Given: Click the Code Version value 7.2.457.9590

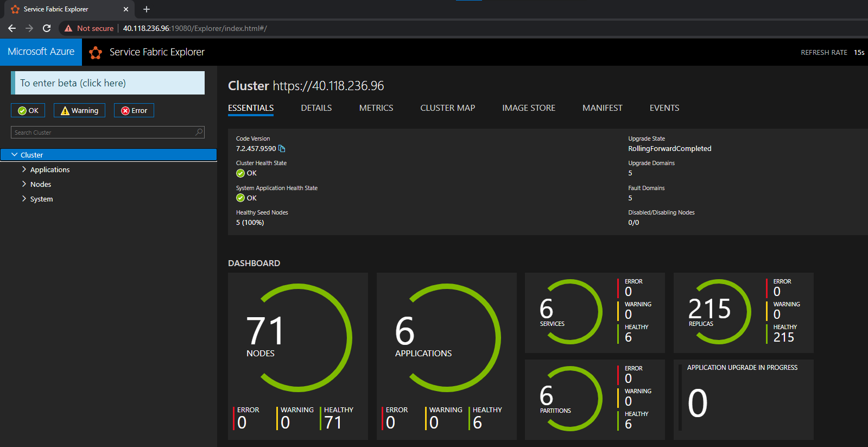Looking at the screenshot, I should [x=256, y=148].
